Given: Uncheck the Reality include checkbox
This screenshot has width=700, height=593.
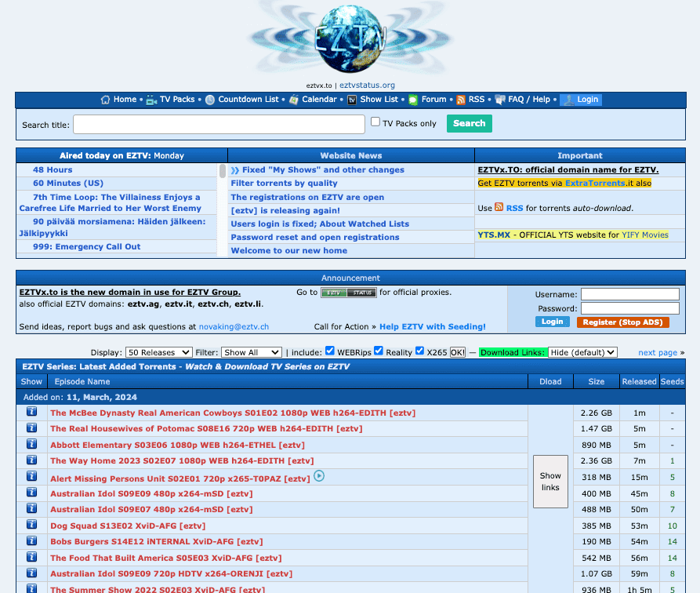Looking at the screenshot, I should coord(379,351).
